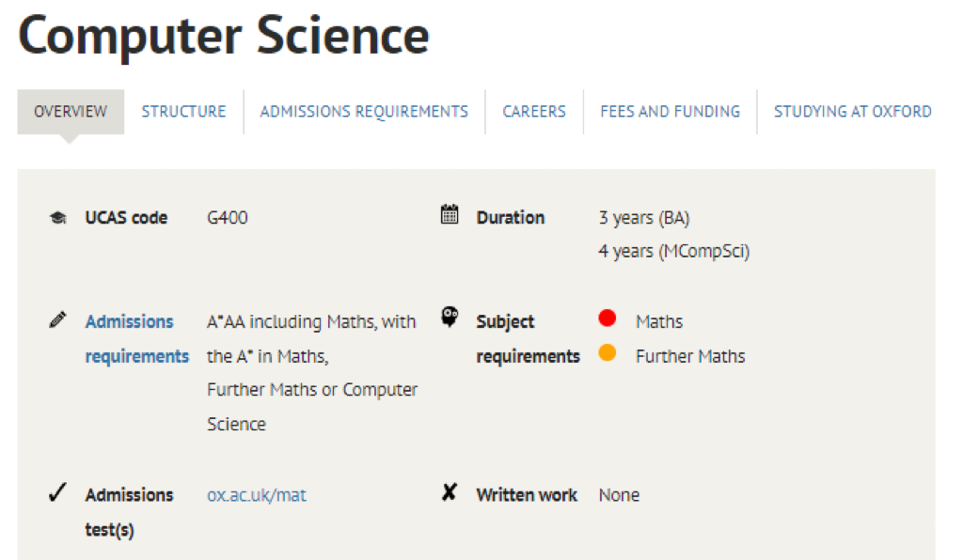This screenshot has height=560, width=963.
Task: View the Fees and Funding tab
Action: point(670,112)
